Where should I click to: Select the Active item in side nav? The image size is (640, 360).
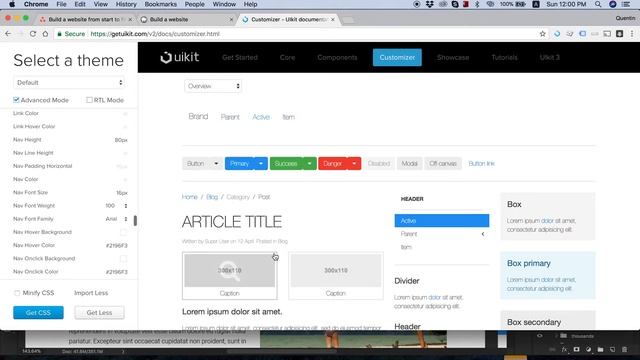(x=442, y=221)
